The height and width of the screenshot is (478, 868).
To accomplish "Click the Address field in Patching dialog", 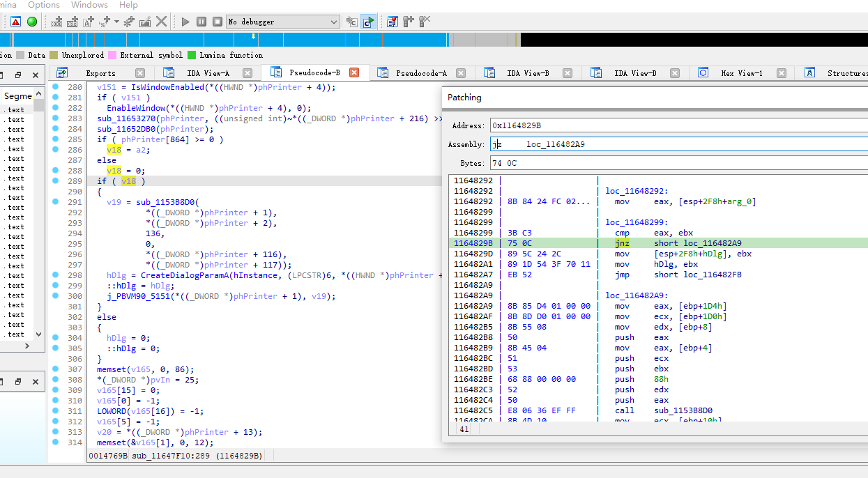I will pyautogui.click(x=678, y=125).
